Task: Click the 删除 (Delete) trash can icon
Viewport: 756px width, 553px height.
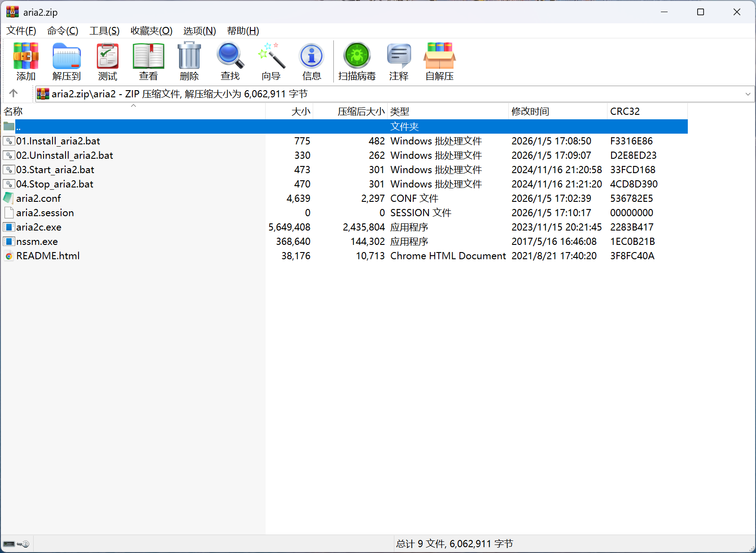Action: point(189,56)
